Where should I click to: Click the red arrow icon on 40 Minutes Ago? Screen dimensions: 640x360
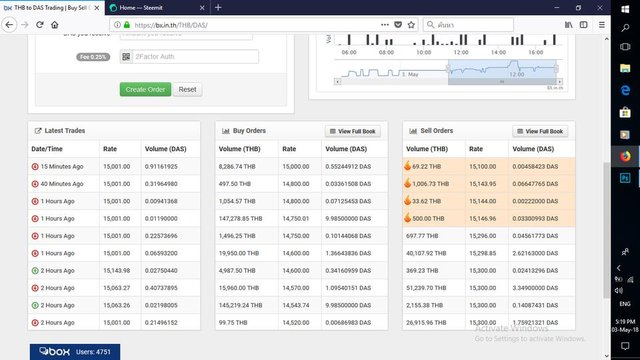pos(35,184)
